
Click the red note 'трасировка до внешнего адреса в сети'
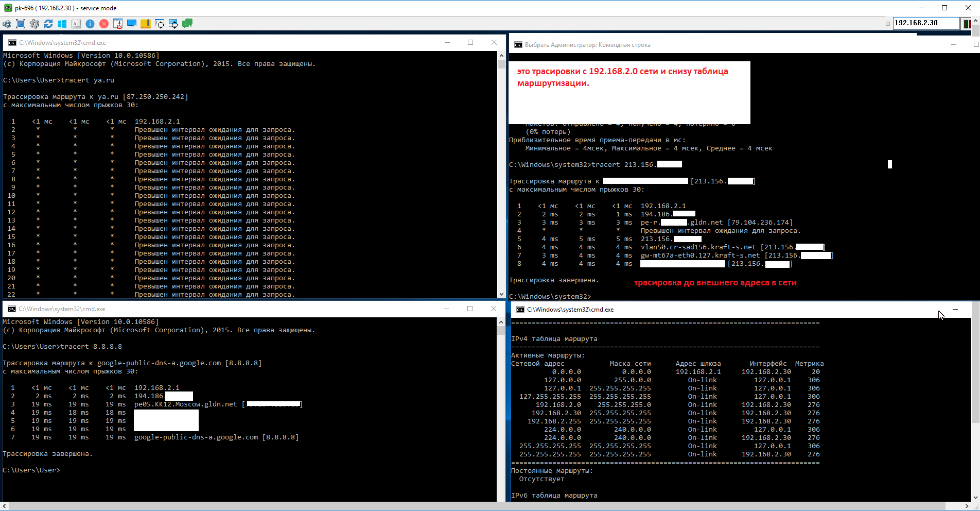715,283
